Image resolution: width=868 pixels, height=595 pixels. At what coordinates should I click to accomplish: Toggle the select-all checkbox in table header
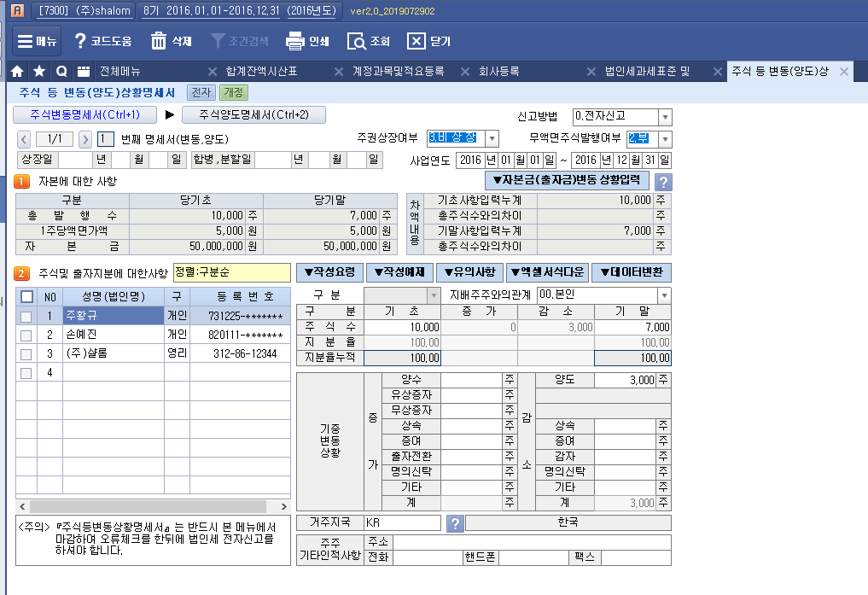click(x=26, y=296)
